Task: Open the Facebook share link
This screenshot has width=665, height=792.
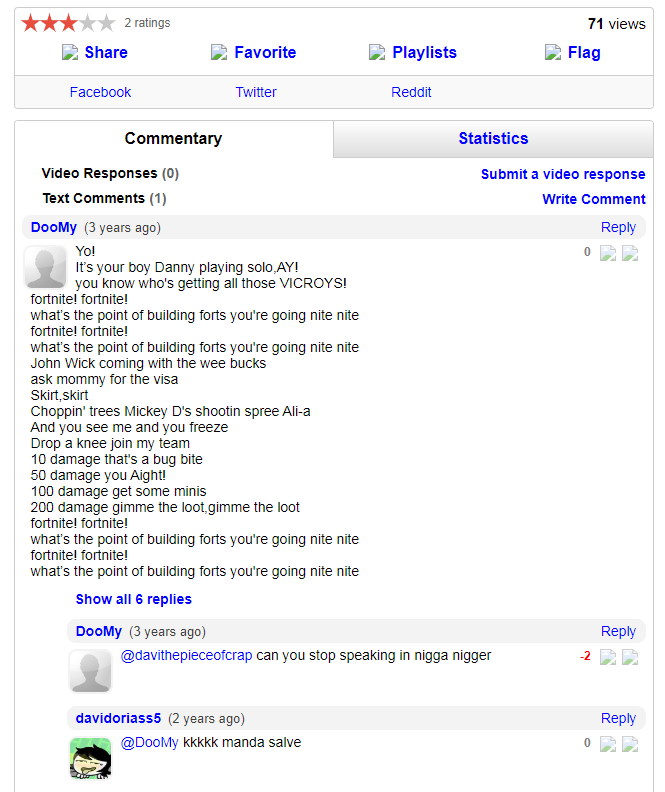Action: tap(100, 92)
